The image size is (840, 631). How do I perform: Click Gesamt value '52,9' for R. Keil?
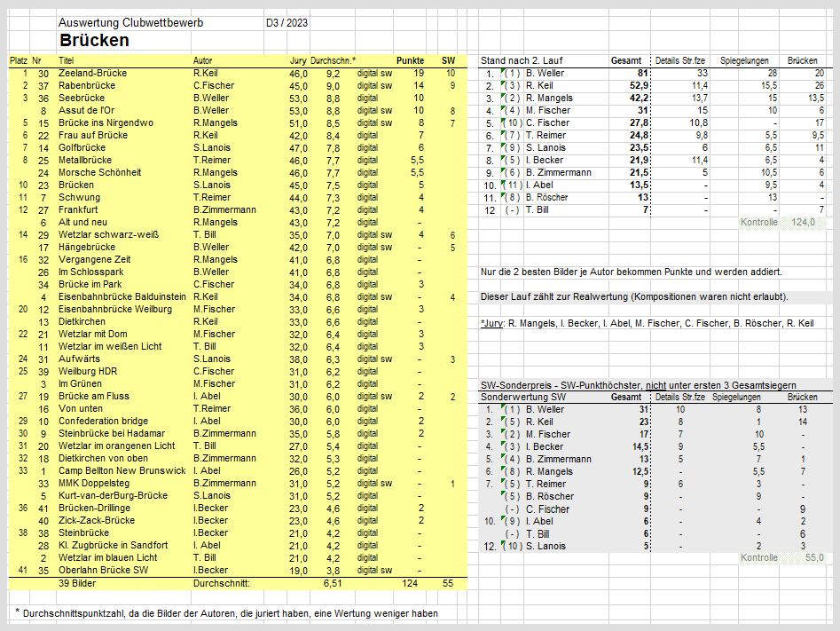point(640,85)
